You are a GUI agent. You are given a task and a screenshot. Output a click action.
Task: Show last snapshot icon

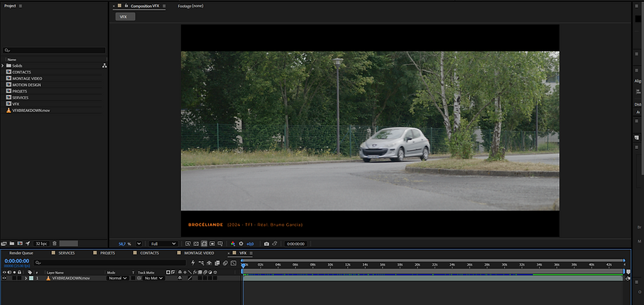pos(275,243)
